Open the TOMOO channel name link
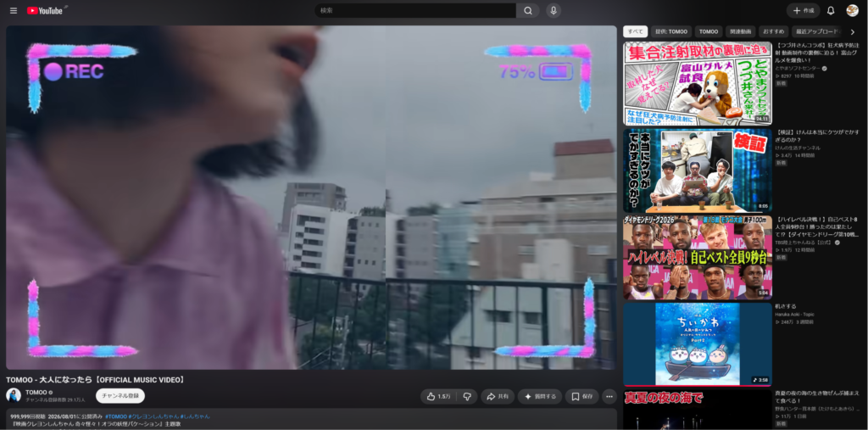The height and width of the screenshot is (430, 868). 36,392
